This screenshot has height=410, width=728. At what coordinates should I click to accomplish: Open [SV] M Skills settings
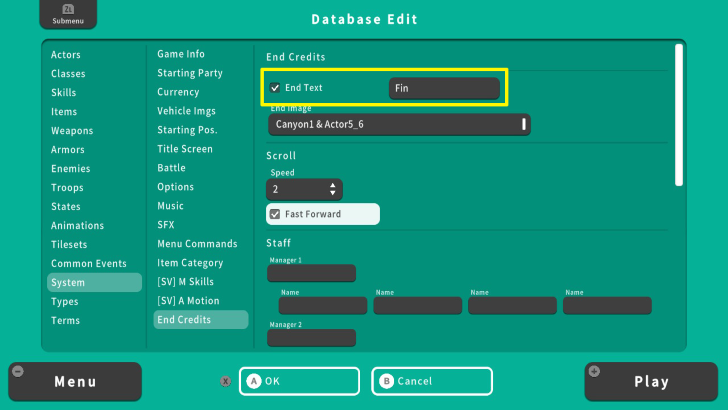tap(185, 282)
